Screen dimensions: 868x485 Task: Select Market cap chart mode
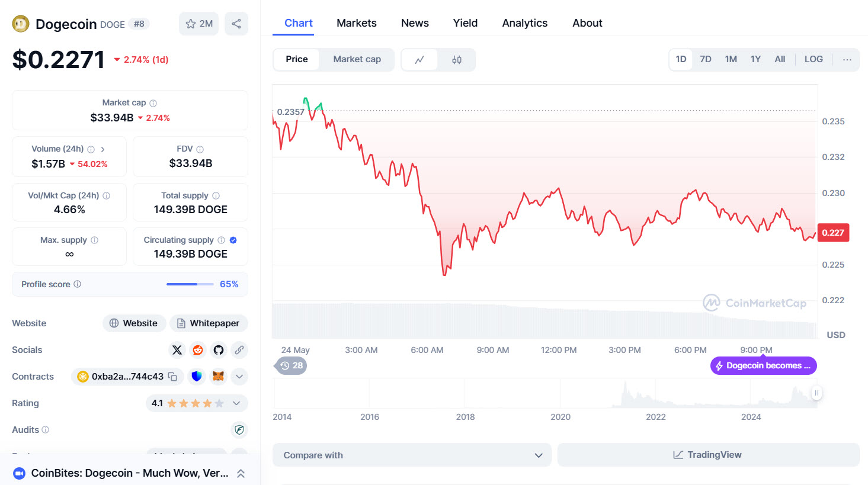tap(357, 59)
